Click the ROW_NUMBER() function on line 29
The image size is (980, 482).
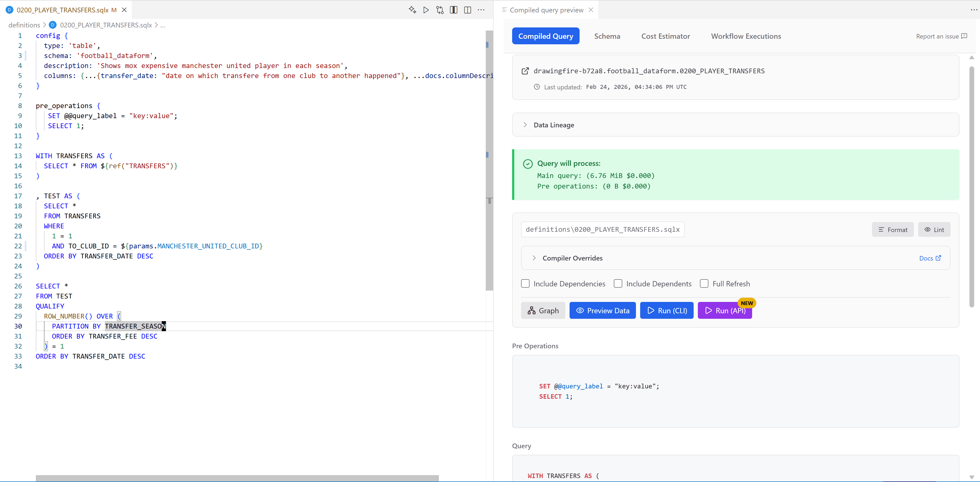68,316
